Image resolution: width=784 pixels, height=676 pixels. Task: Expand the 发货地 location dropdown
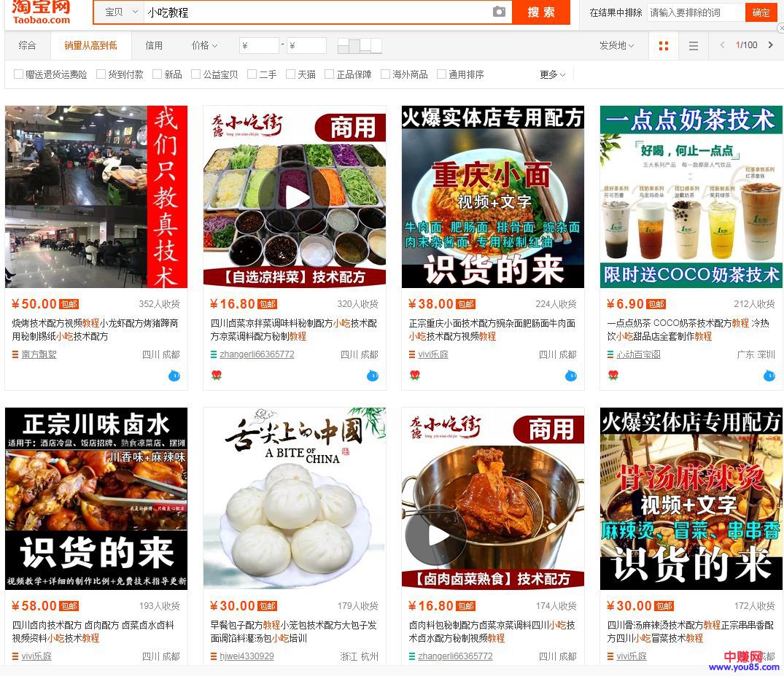(x=616, y=46)
